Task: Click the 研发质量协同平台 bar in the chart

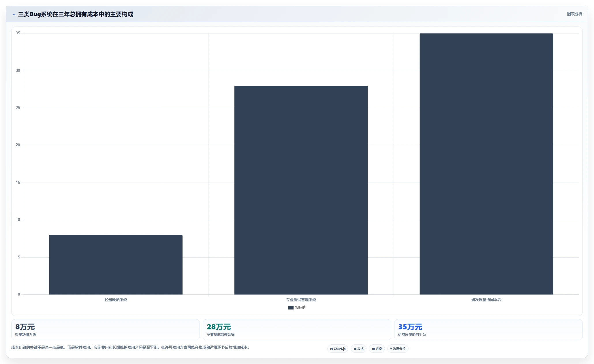Action: tap(486, 164)
